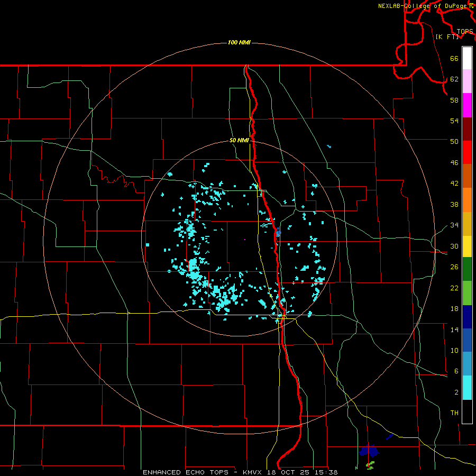
Task: Click the 6 legend value
Action: pos(456,371)
